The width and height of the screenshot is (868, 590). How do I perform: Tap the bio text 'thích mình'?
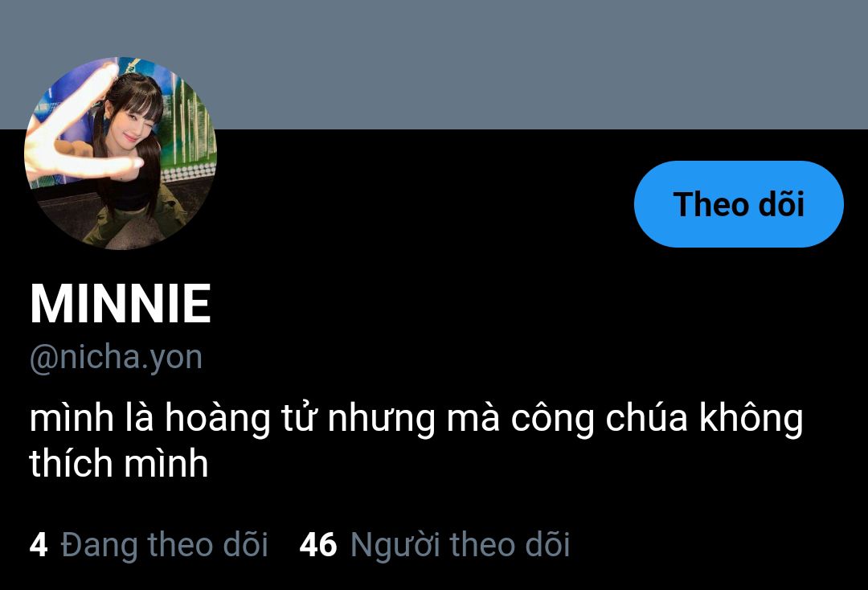[118, 464]
